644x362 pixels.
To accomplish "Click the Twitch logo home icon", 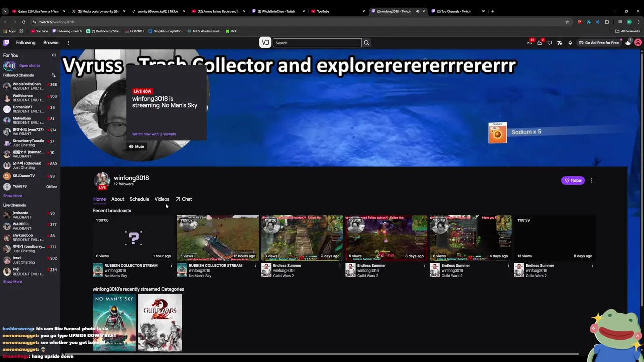I will click(6, 43).
